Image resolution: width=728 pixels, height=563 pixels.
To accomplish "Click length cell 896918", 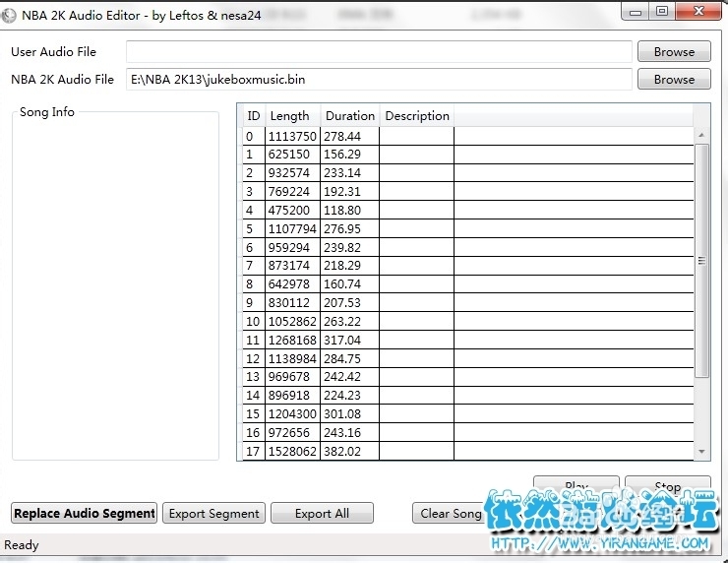I will tap(292, 395).
